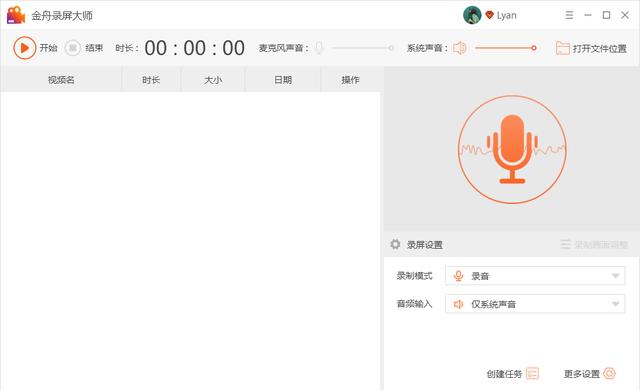The height and width of the screenshot is (390, 640).
Task: Click the microphone icon in 录制模式 field
Action: coord(458,276)
